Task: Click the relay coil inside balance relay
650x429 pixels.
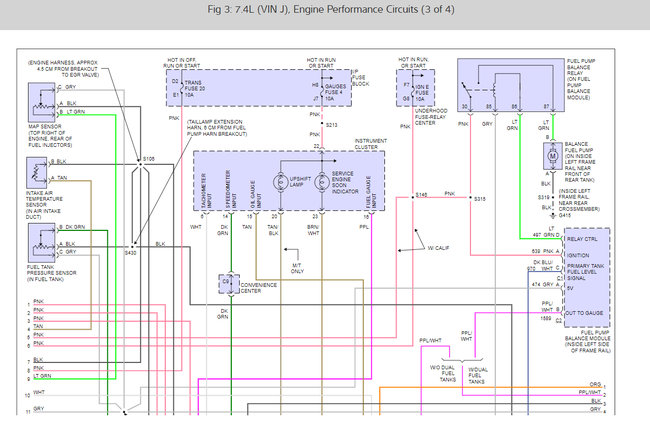Action: (x=495, y=90)
